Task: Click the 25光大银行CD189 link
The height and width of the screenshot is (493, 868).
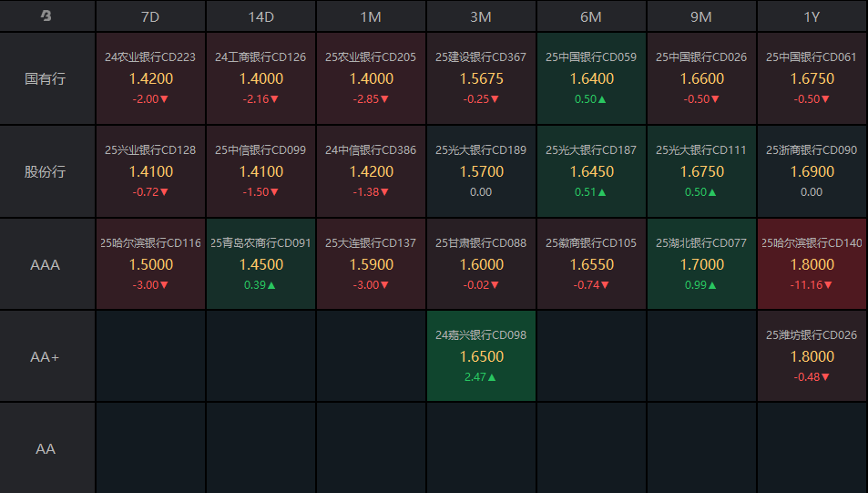Action: coord(481,150)
